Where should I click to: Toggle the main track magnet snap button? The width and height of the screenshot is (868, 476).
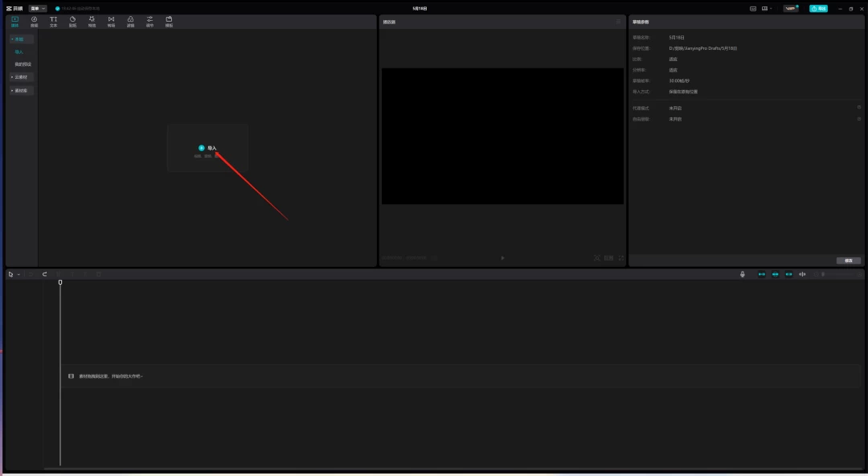pyautogui.click(x=762, y=274)
